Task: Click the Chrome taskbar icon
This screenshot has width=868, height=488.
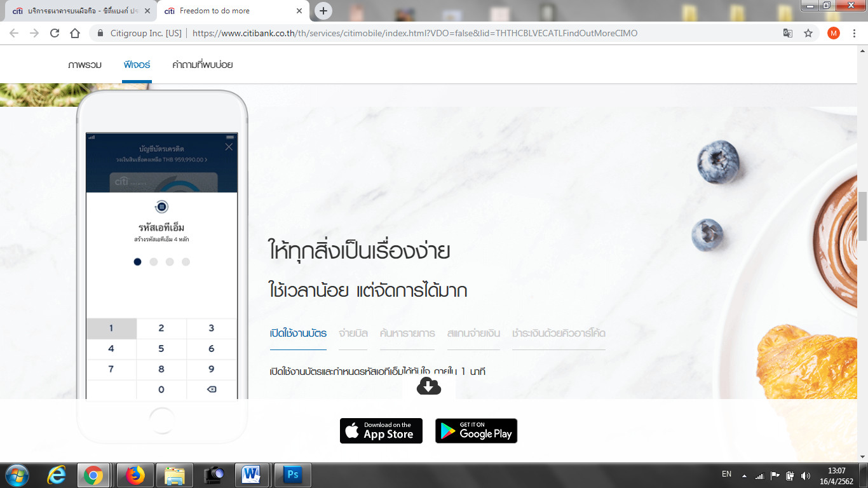Action: pyautogui.click(x=93, y=475)
